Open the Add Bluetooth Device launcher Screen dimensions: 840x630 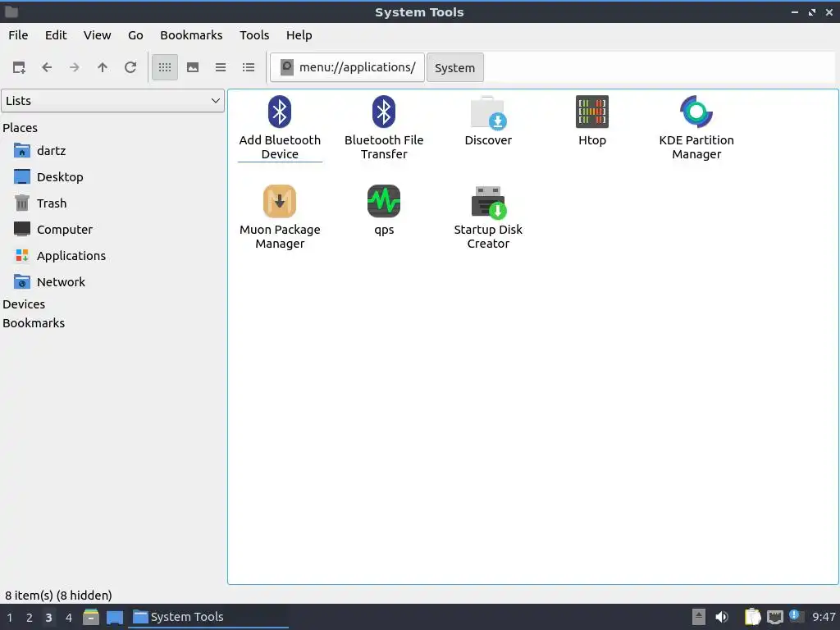[280, 112]
